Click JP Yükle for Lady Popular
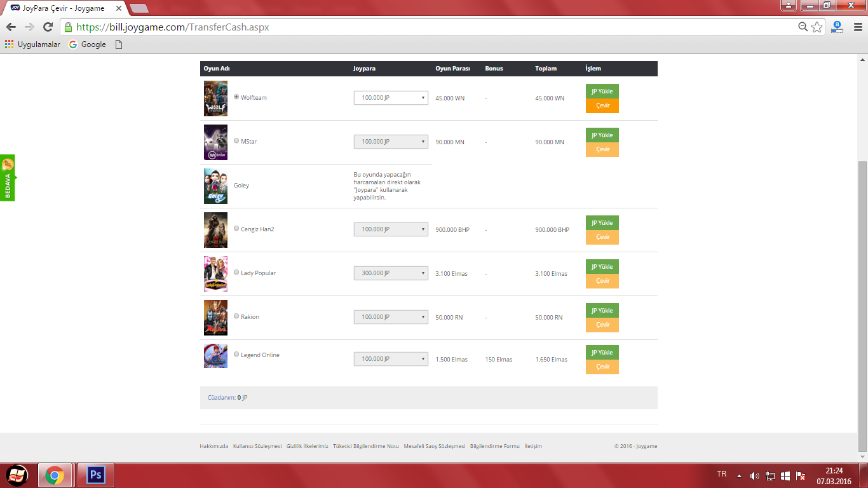The image size is (868, 488). point(602,267)
